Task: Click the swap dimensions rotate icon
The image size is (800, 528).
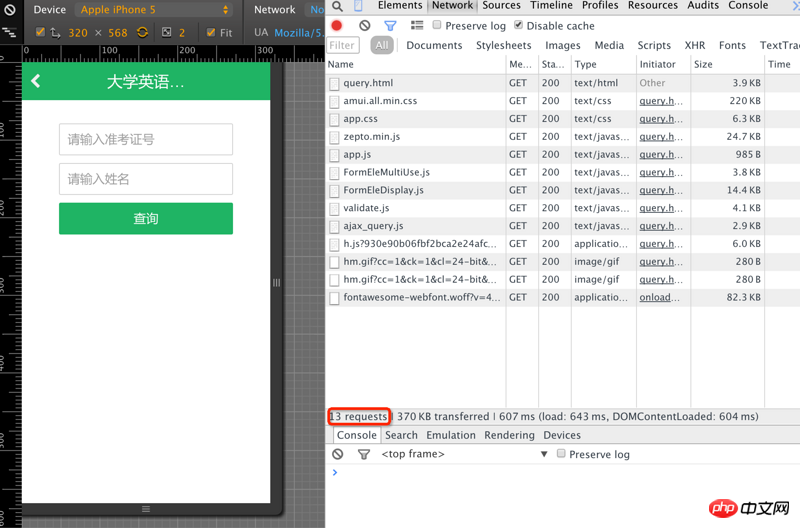Action: click(x=143, y=33)
